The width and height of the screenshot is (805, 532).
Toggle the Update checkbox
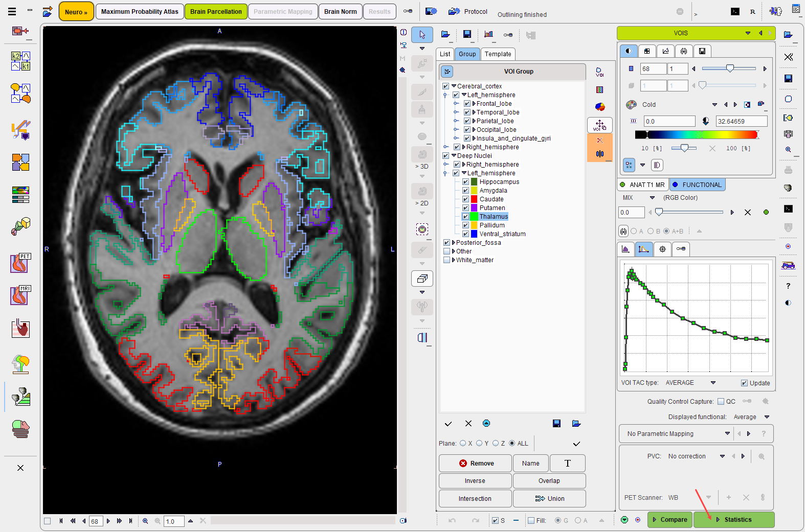744,383
